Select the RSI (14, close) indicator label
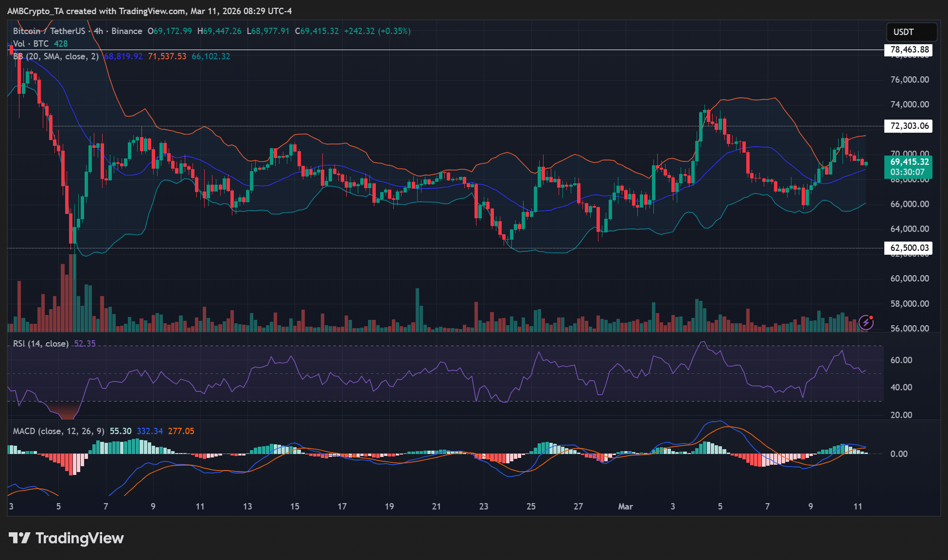The width and height of the screenshot is (948, 560). coord(41,344)
